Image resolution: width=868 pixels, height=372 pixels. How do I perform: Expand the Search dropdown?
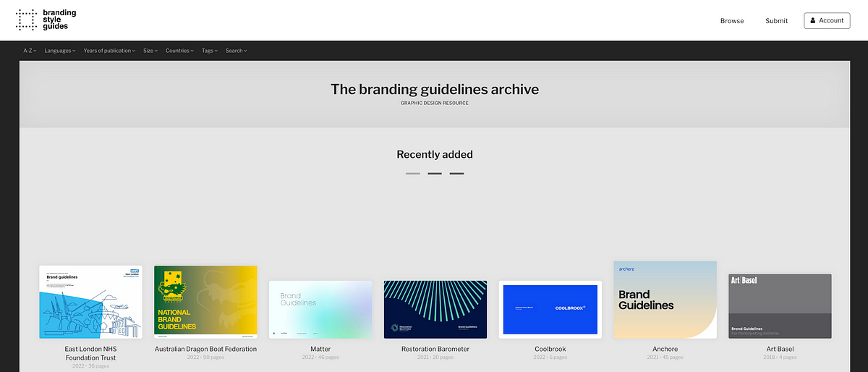[x=236, y=51]
